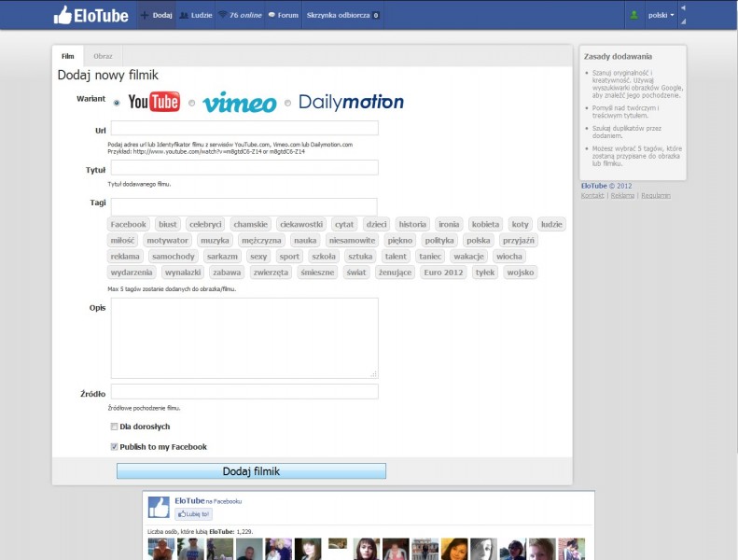Screen dimensions: 738x560
Task: Open the Dodaj plus menu item
Action: (156, 16)
